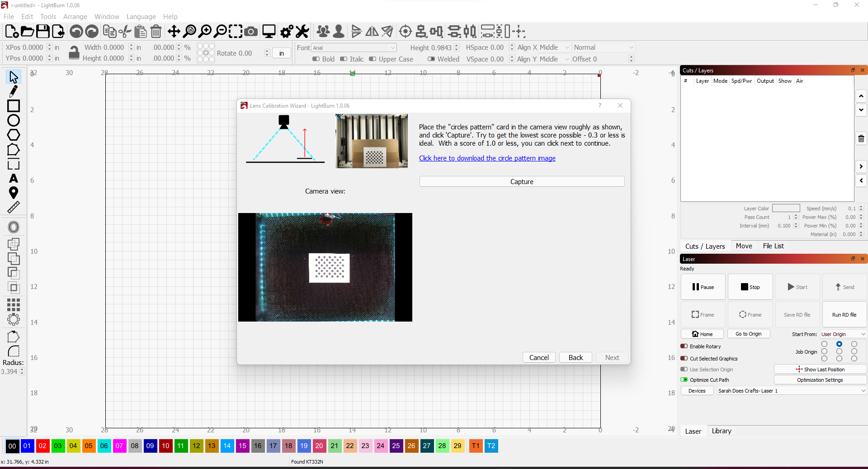This screenshot has height=469, width=868.
Task: Click the New File icon
Action: 12,31
